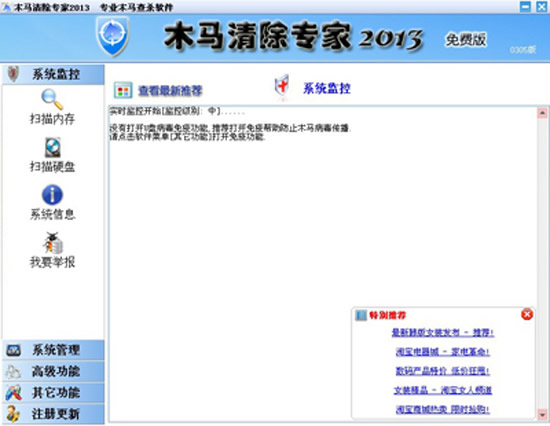Open the 女装精品 - 淘宝女人频道 link
This screenshot has width=550, height=426.
click(443, 390)
